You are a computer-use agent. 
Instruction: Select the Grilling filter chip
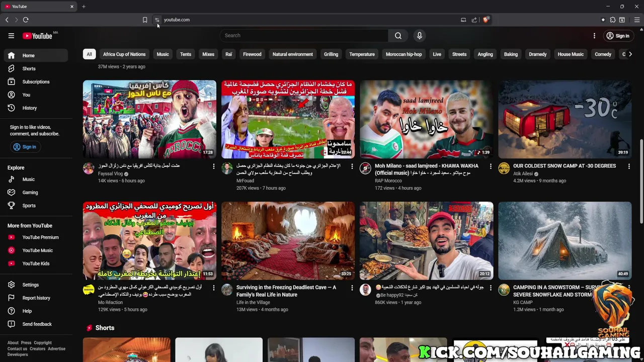click(x=331, y=54)
